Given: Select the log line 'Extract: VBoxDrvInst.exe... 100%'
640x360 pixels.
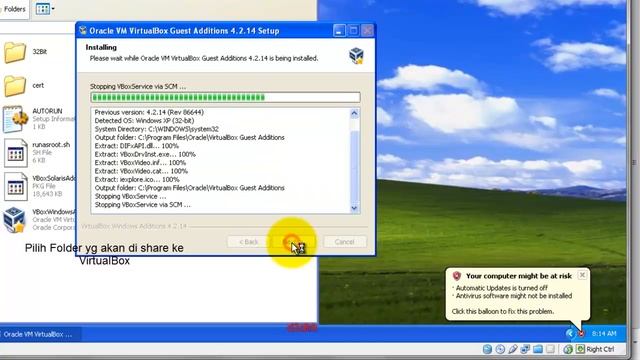Looking at the screenshot, I should 145,154.
